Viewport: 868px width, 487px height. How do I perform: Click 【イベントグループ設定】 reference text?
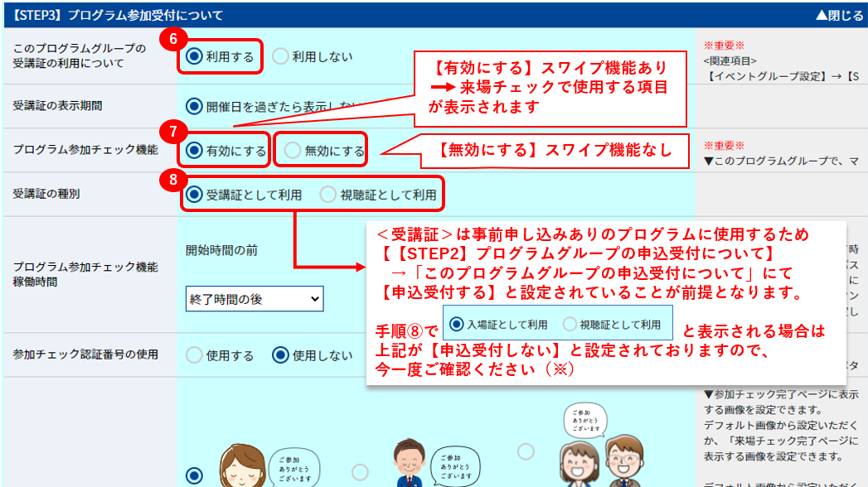click(767, 76)
